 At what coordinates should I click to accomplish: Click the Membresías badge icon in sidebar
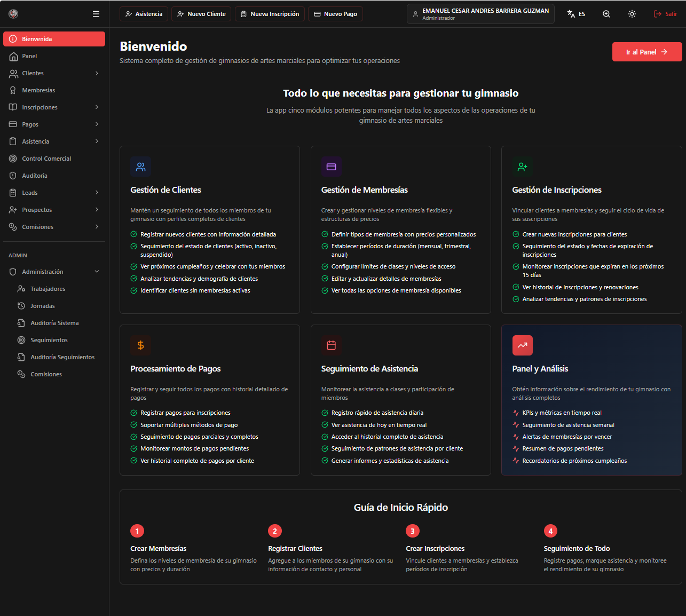coord(13,90)
